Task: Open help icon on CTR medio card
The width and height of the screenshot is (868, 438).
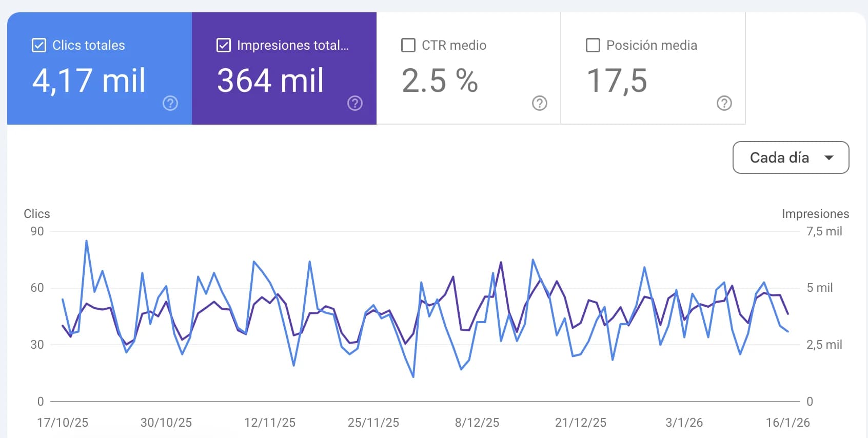Action: pos(540,103)
